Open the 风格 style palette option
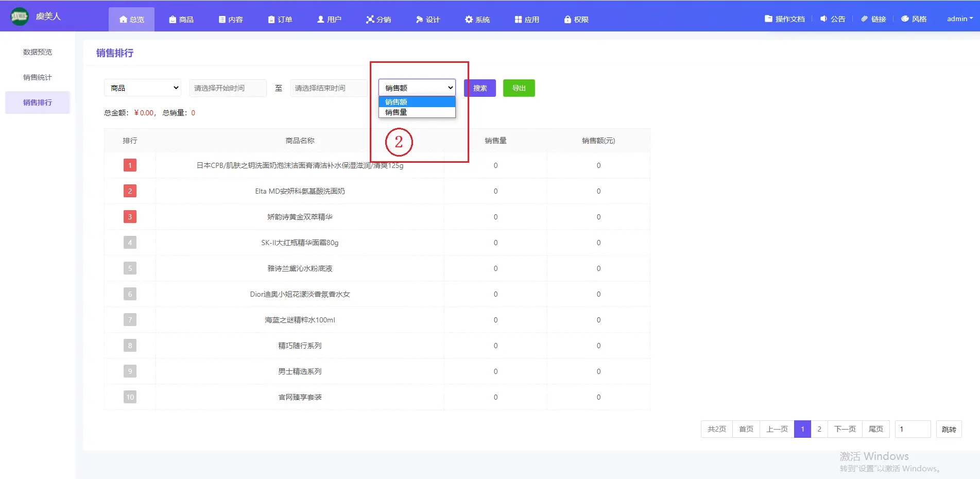Image resolution: width=980 pixels, height=479 pixels. coord(914,19)
